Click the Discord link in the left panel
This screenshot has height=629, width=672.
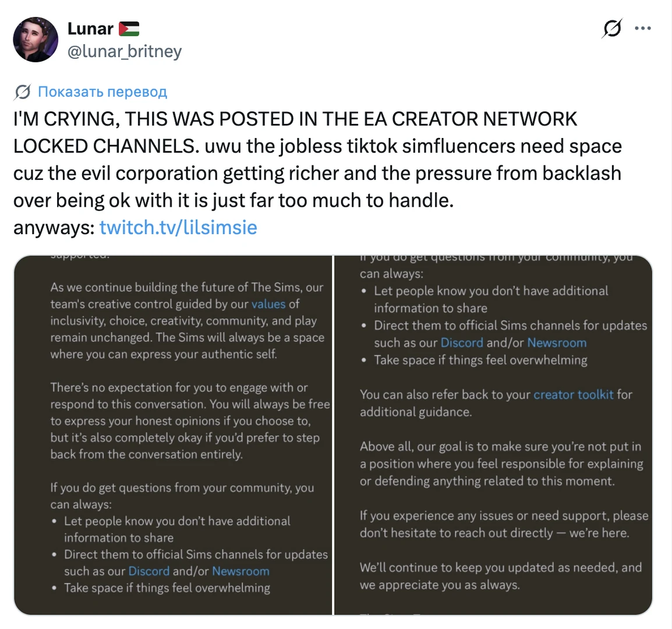[148, 571]
